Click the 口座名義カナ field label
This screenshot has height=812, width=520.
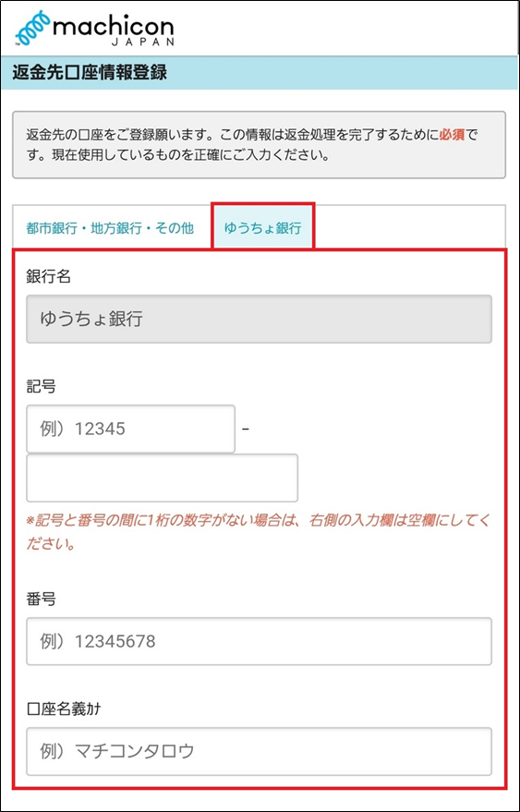pyautogui.click(x=64, y=709)
